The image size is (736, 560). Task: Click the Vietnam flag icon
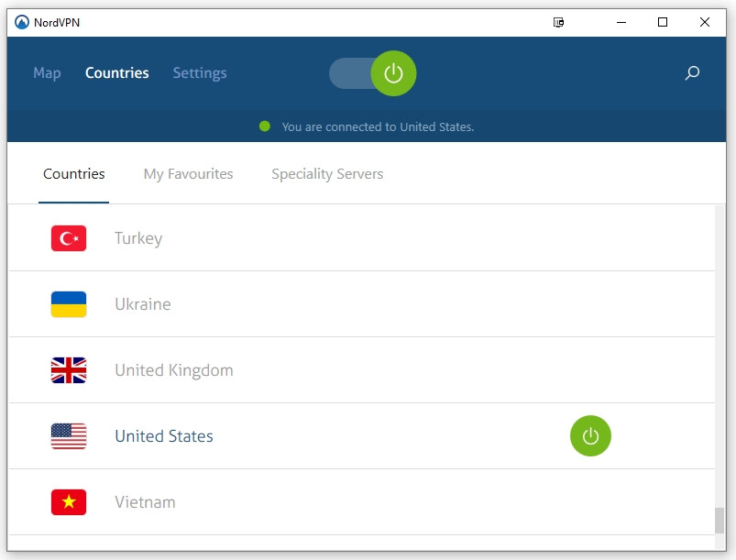tap(69, 502)
